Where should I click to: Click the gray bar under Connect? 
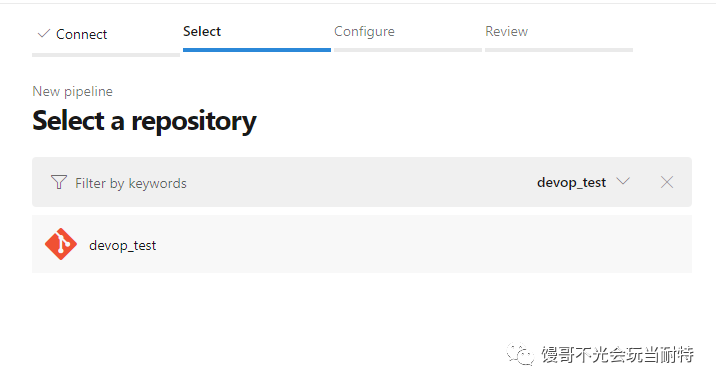(x=105, y=55)
